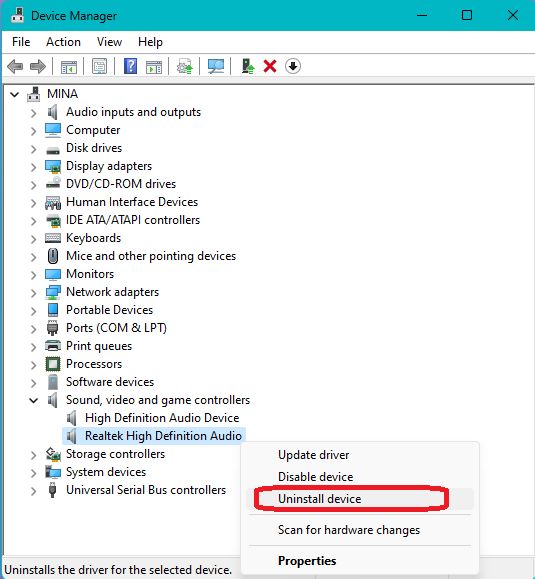Click the Disable device down-arrow icon

click(293, 66)
